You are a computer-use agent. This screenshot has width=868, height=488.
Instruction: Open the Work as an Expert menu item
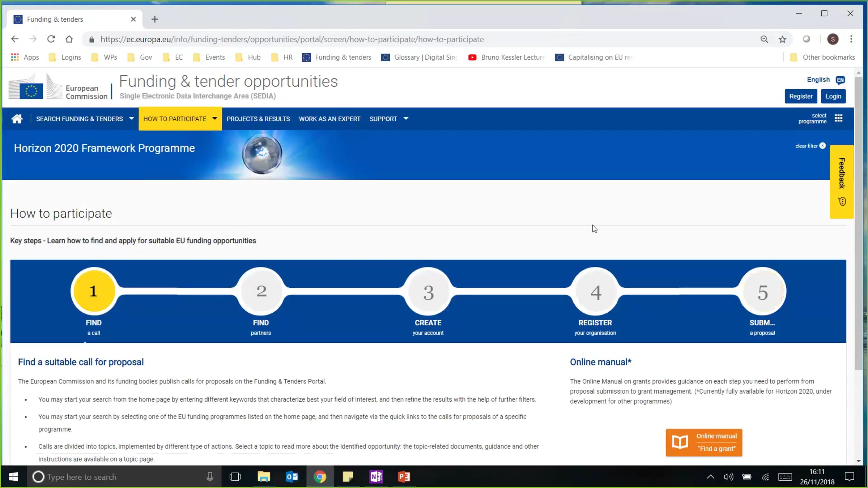[329, 119]
